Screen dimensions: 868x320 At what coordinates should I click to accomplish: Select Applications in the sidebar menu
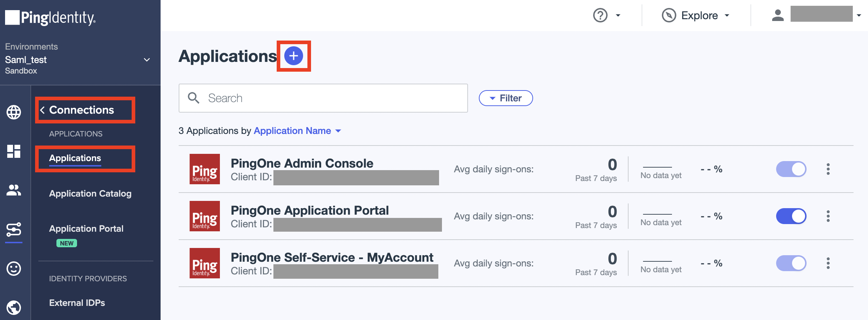75,158
